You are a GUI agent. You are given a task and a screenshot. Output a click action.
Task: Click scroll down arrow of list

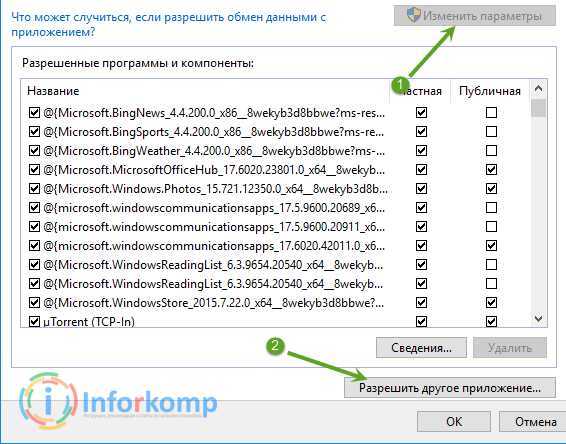click(x=538, y=318)
